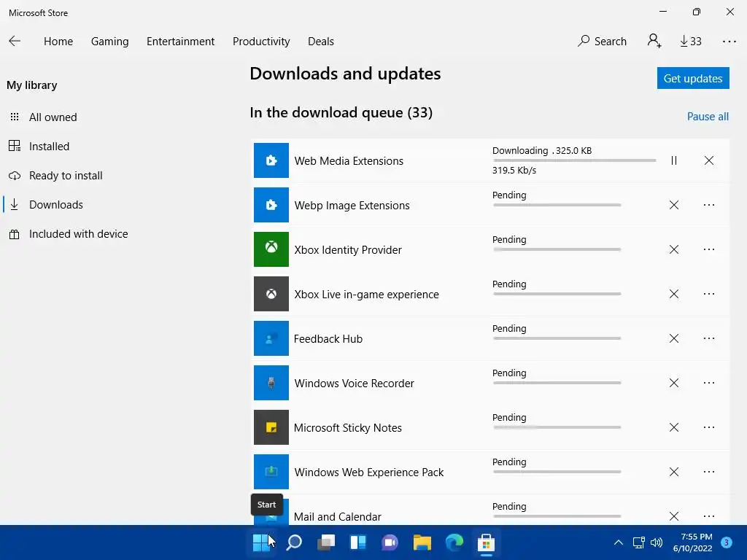Select Ready to install

tap(66, 176)
